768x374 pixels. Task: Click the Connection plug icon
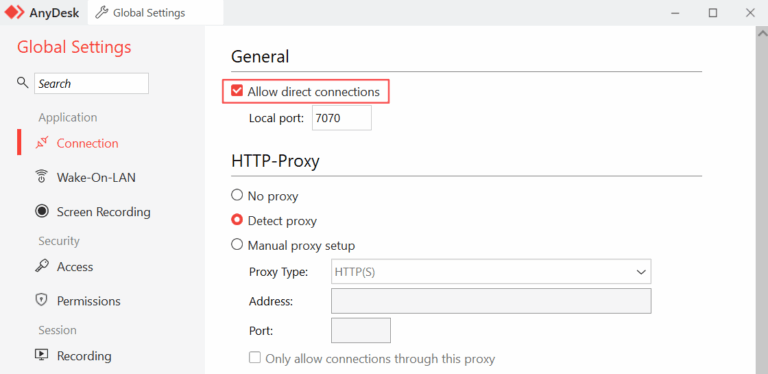42,143
